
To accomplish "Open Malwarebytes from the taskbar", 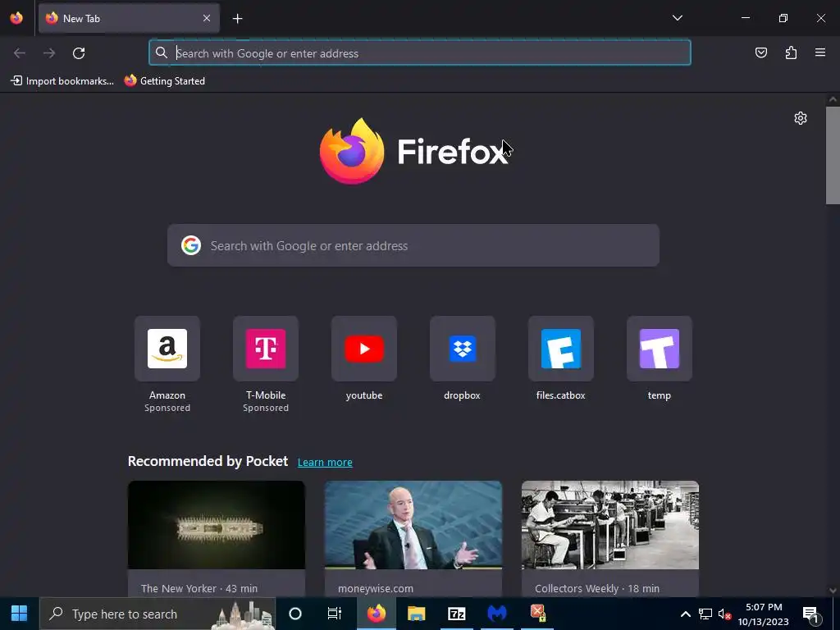I will (x=496, y=614).
